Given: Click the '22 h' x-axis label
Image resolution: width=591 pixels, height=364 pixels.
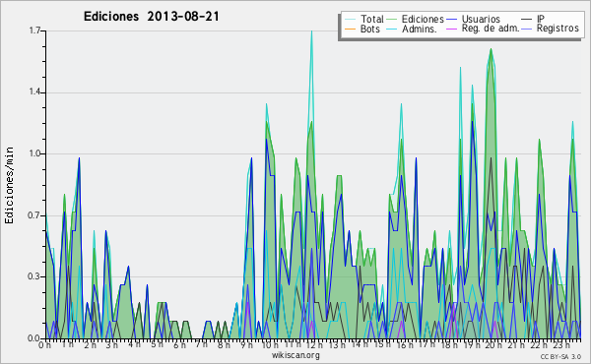Looking at the screenshot, I should click(x=539, y=345).
